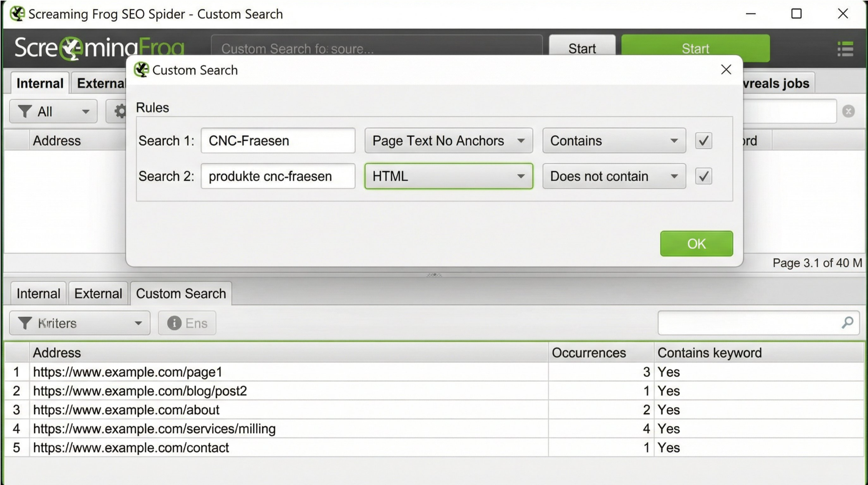Click the funnel icon in Kriters filter
This screenshot has height=485, width=868.
coord(25,323)
